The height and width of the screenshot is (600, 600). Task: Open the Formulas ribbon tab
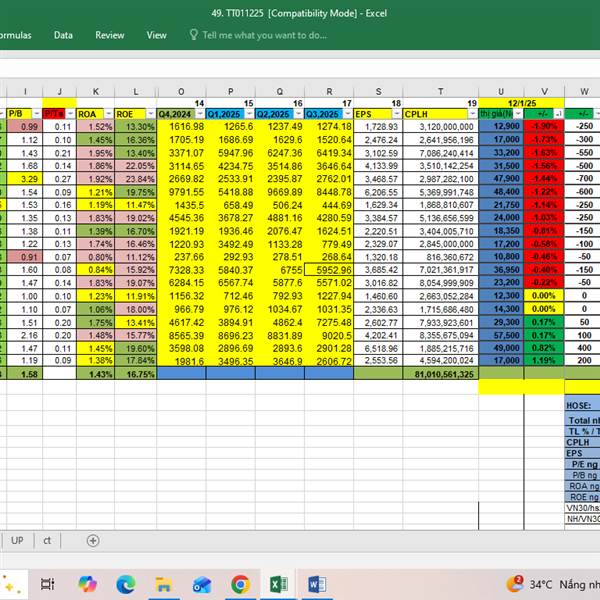pyautogui.click(x=15, y=35)
